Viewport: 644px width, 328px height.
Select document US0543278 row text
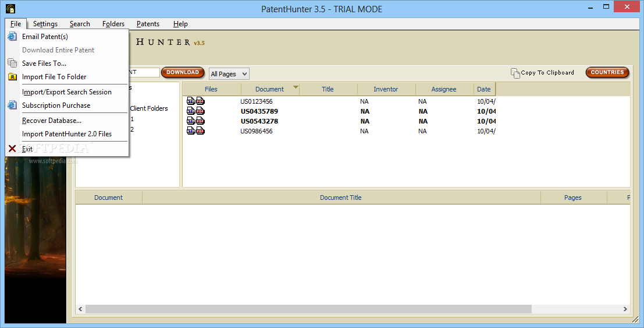point(259,121)
